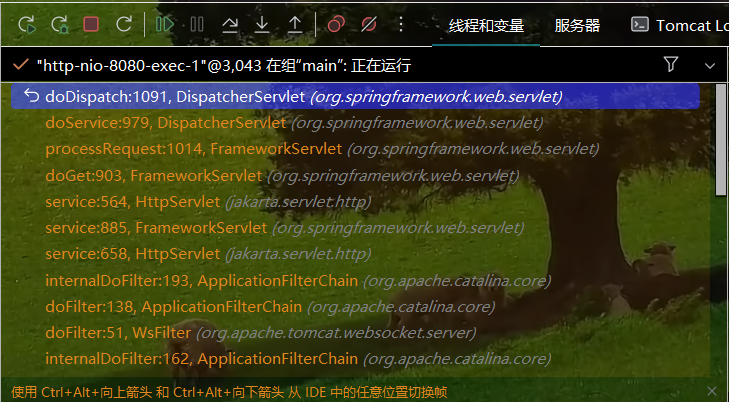Pause the program
729x402 pixels.
pos(197,24)
